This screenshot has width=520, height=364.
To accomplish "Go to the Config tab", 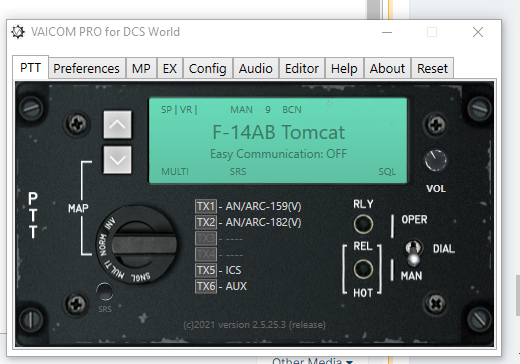I will [207, 68].
